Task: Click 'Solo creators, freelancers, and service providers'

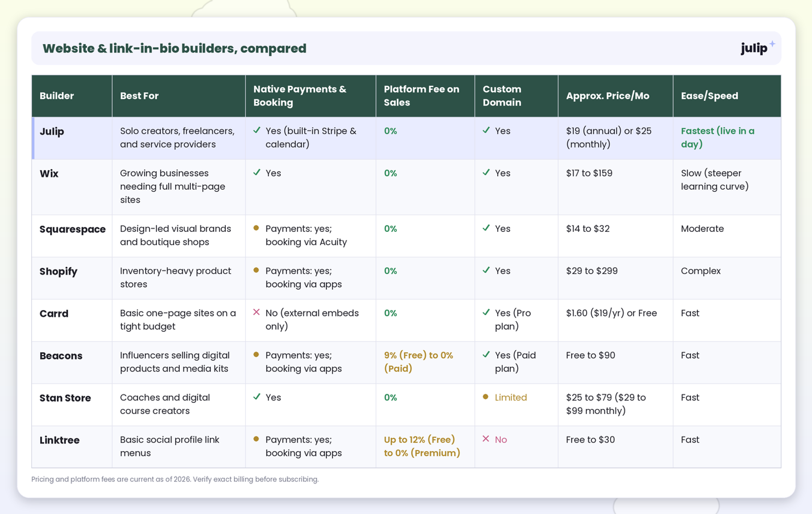Action: (x=178, y=138)
